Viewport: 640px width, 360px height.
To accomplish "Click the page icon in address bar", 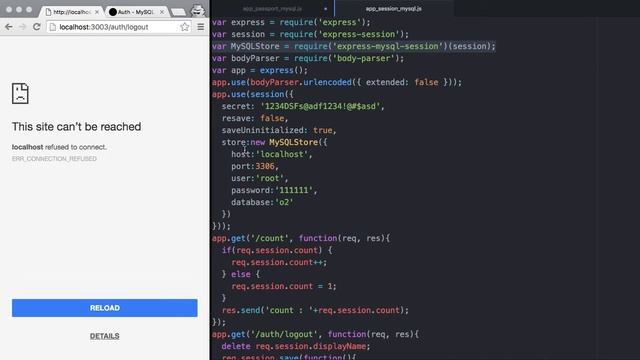I will (x=53, y=27).
